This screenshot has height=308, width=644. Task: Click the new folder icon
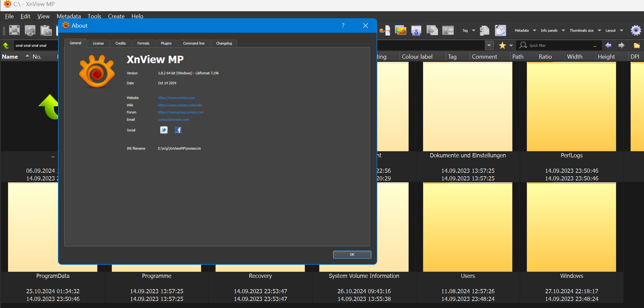point(637,45)
